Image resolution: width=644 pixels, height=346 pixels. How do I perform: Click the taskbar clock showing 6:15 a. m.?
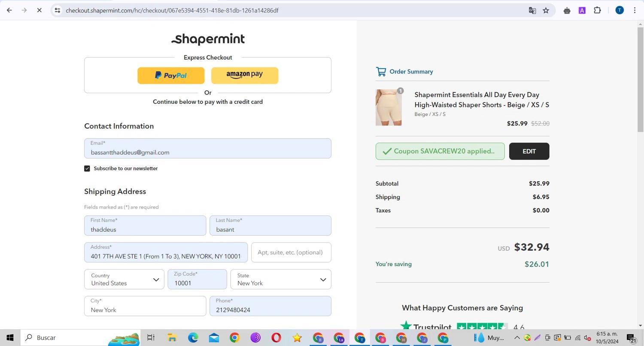pyautogui.click(x=608, y=338)
